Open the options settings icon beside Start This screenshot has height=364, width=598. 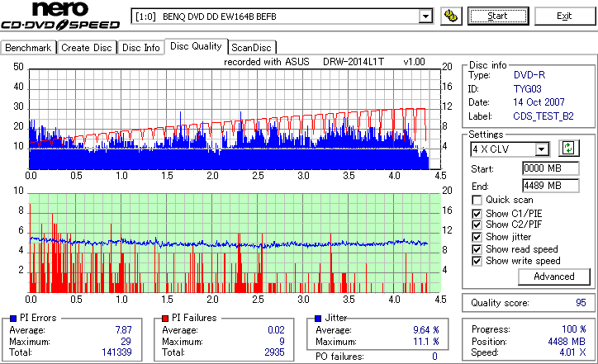coord(451,16)
